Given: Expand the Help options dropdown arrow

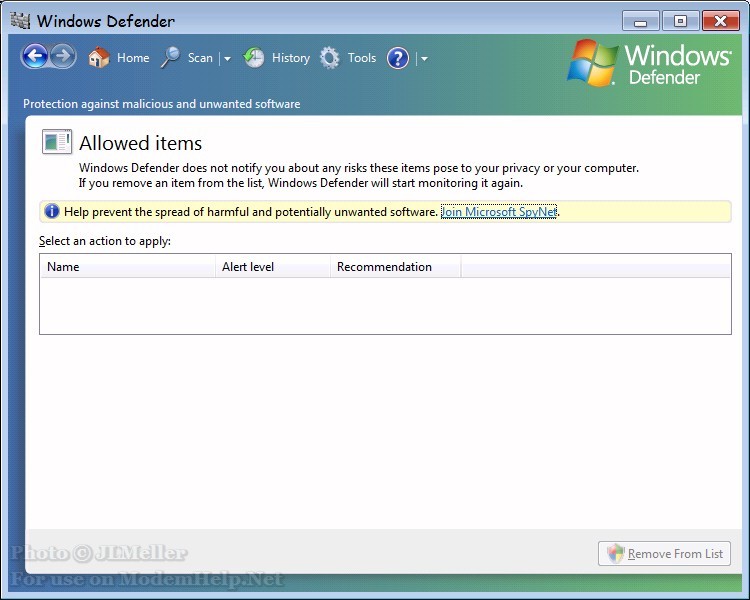Looking at the screenshot, I should (424, 59).
